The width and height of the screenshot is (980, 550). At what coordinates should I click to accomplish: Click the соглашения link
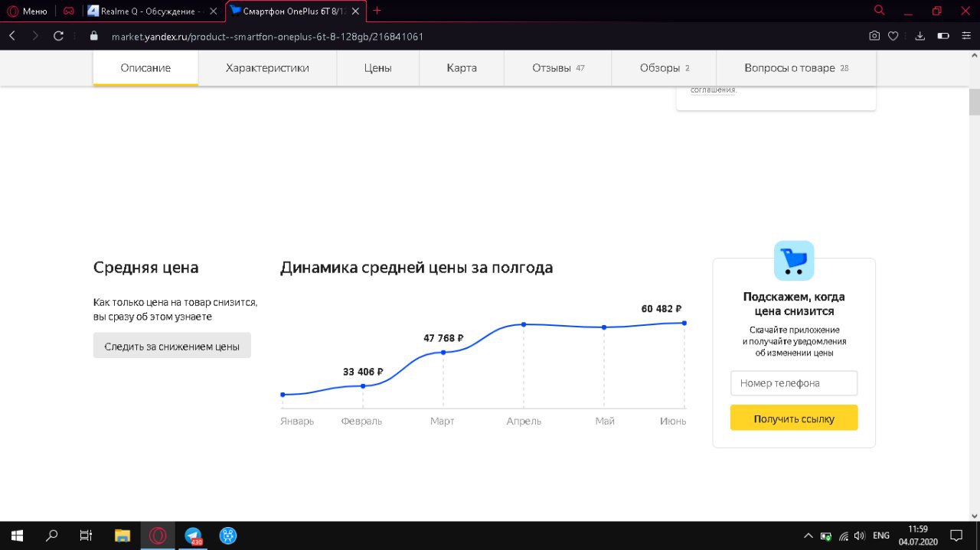713,89
